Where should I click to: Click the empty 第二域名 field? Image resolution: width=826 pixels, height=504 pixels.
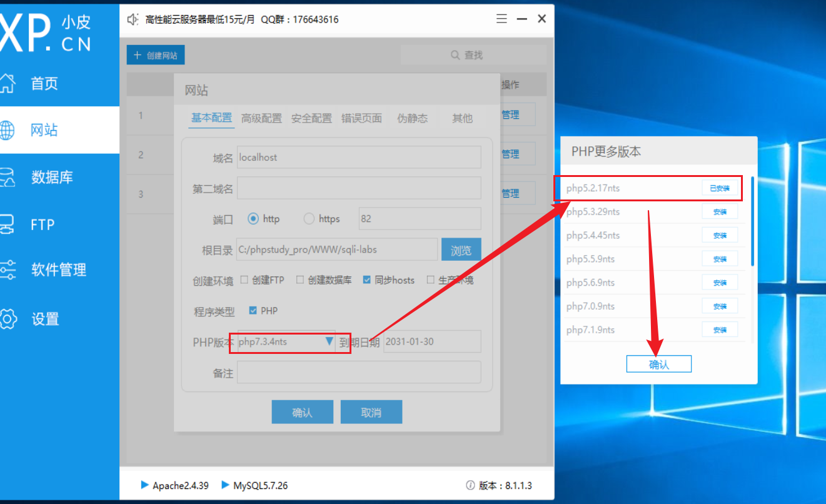(359, 188)
